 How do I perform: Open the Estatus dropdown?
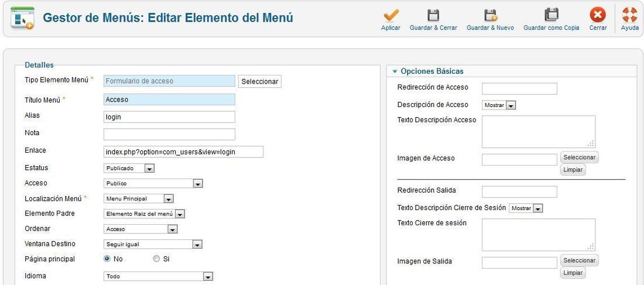coord(129,169)
